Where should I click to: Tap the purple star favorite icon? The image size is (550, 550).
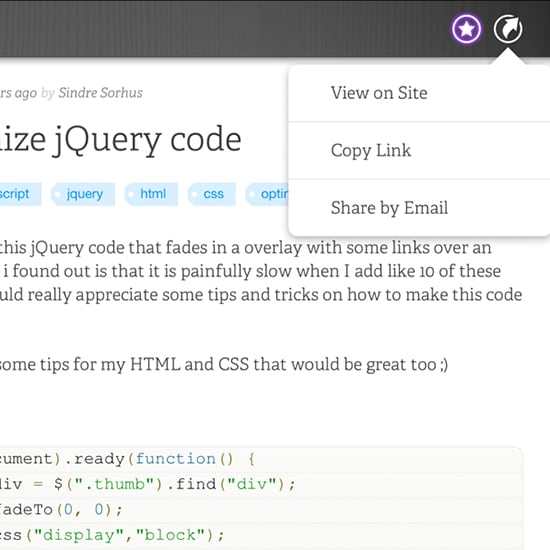click(x=466, y=29)
